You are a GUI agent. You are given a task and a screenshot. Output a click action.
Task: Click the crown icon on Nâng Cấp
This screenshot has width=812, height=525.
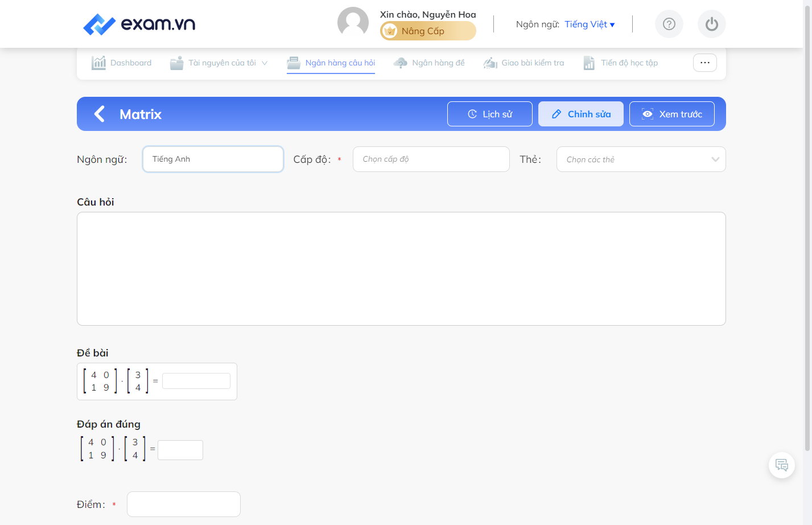[x=390, y=31]
